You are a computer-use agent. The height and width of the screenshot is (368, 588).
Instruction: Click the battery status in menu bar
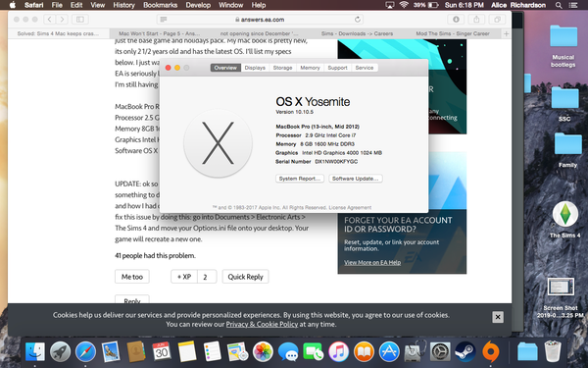coord(426,5)
